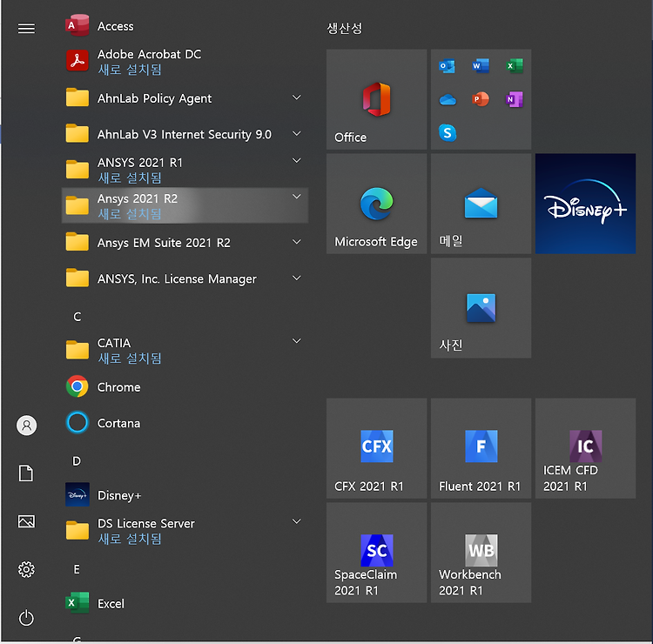Launch SpaceClaim 2021 R1 tile
Viewport: 653px width, 644px height.
click(x=376, y=553)
